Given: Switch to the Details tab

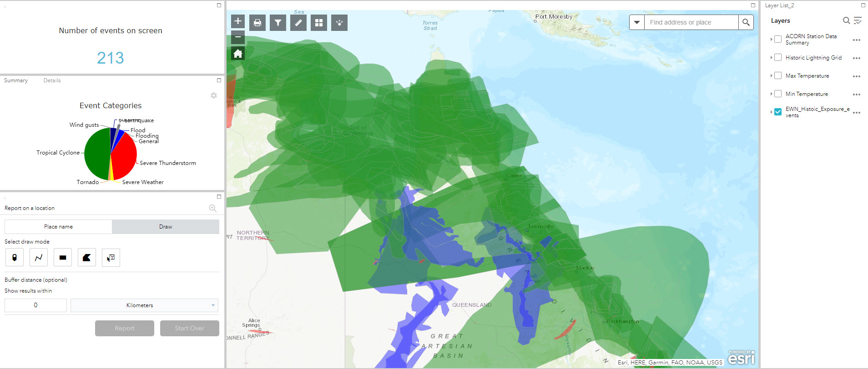Looking at the screenshot, I should pyautogui.click(x=52, y=80).
